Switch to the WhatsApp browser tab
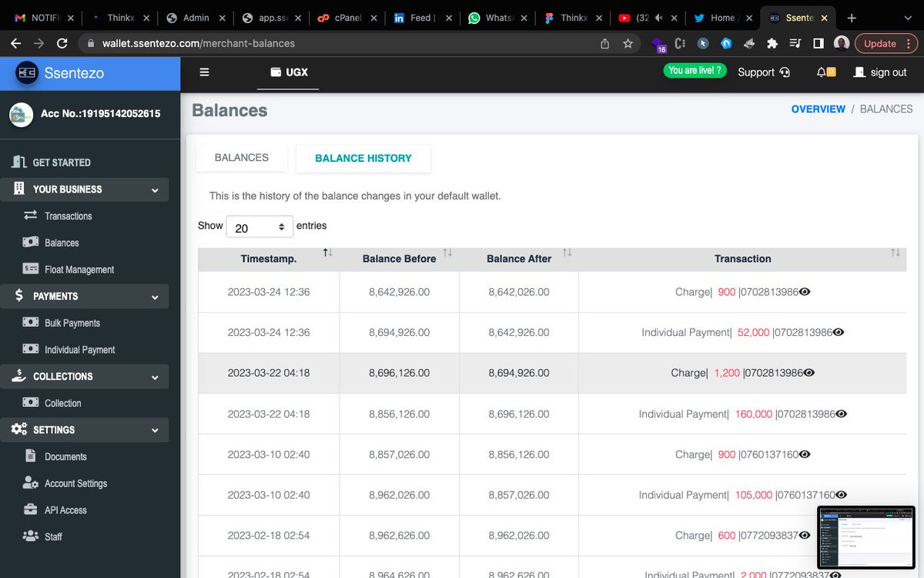 click(x=497, y=18)
